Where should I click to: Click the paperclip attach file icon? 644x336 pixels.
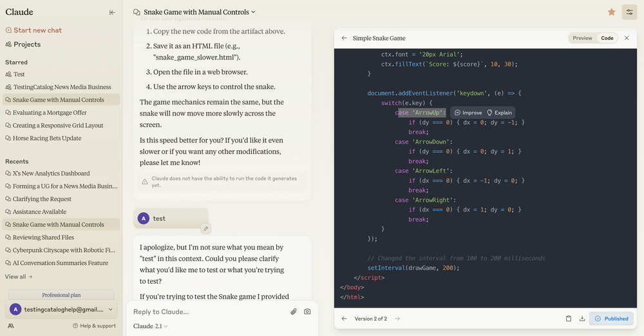point(293,311)
